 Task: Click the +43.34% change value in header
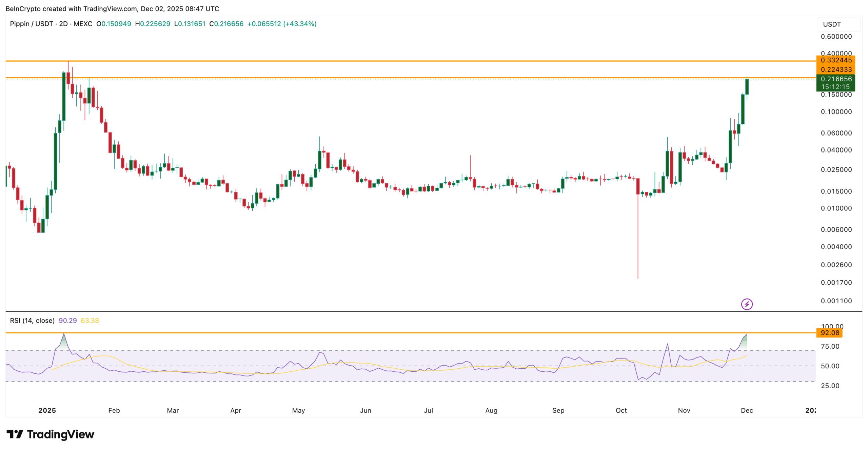pos(300,24)
